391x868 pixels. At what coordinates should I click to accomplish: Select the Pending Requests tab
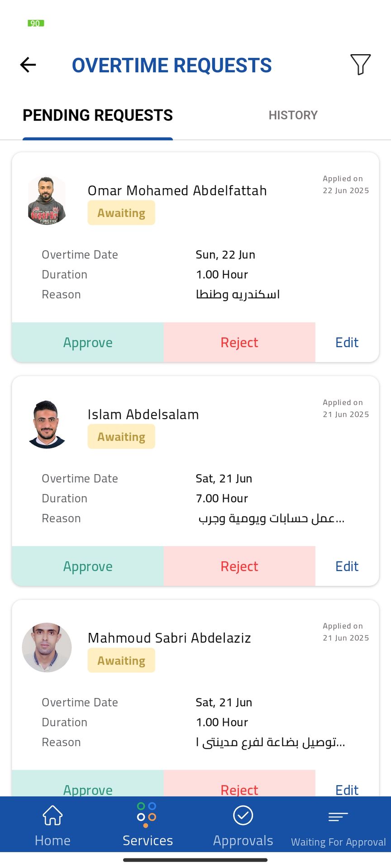tap(98, 115)
